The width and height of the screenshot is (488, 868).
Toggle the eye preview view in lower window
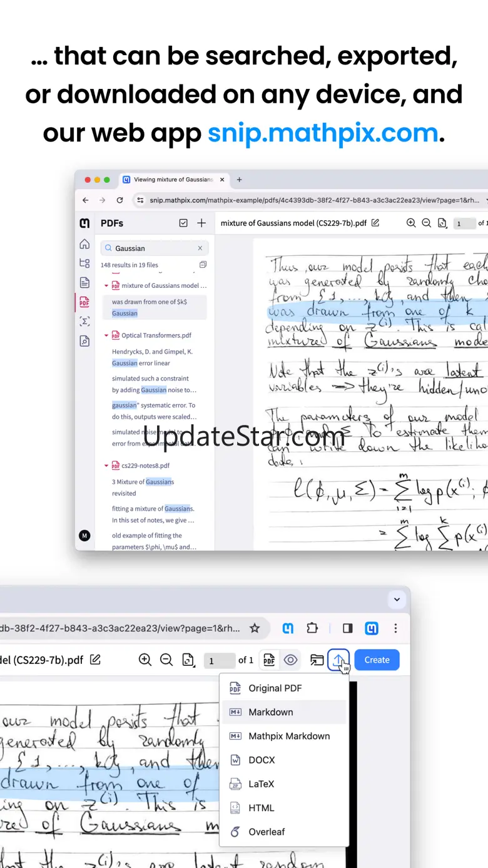coord(290,660)
